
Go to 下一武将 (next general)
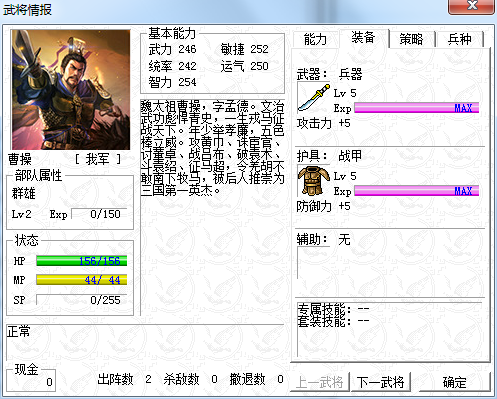[381, 381]
